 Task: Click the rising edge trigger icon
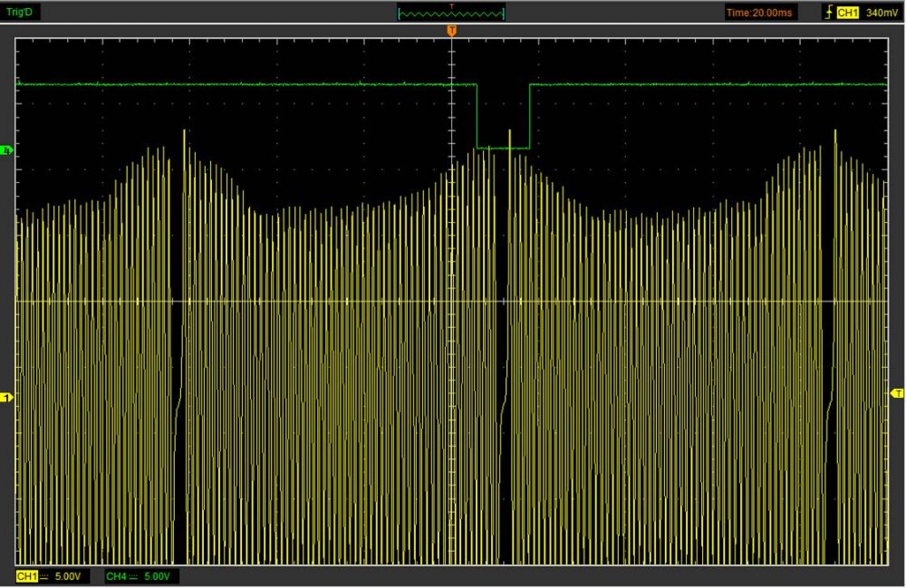point(828,13)
